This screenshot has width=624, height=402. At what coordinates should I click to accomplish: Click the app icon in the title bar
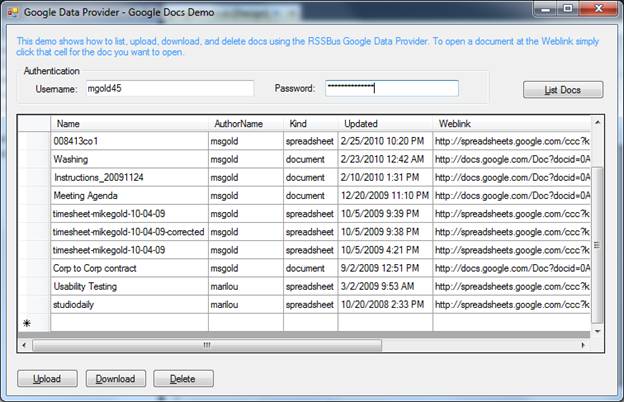13,12
